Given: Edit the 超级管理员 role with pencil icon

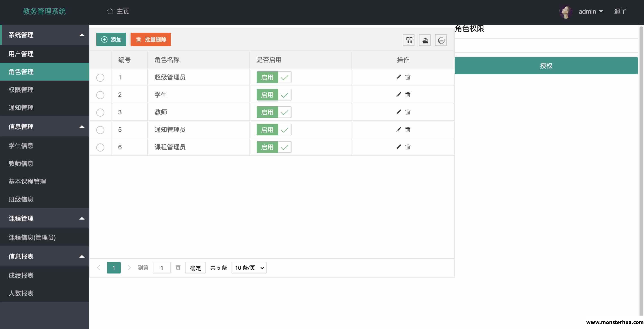Looking at the screenshot, I should (x=399, y=77).
